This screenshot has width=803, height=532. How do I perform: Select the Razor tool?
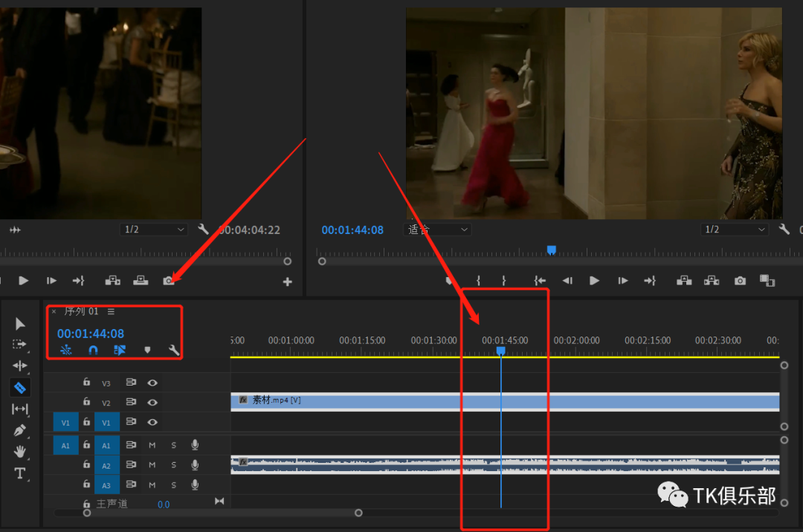pos(20,388)
